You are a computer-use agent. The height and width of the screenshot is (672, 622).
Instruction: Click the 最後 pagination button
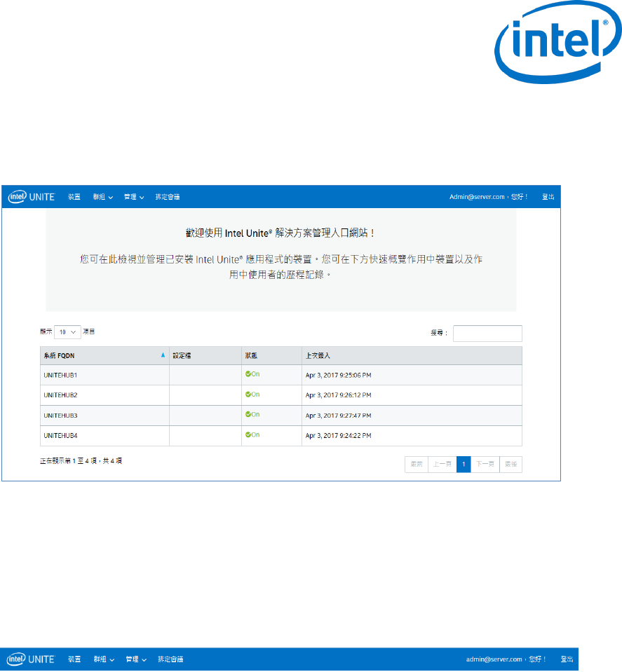point(511,464)
